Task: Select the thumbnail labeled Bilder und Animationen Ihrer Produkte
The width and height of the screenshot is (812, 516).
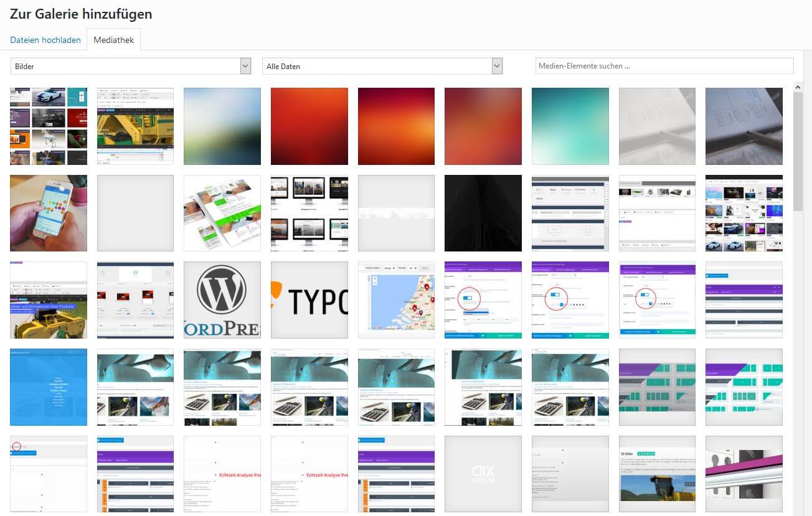Action: (49, 300)
